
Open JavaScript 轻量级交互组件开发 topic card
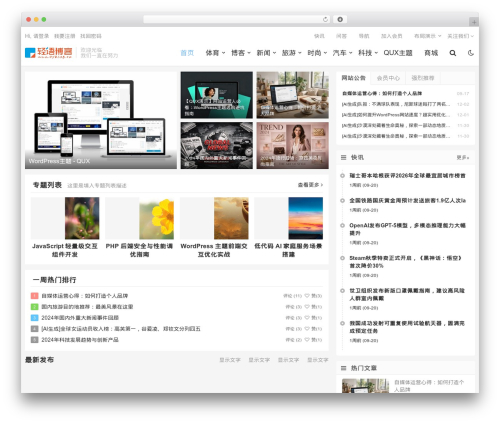point(65,227)
